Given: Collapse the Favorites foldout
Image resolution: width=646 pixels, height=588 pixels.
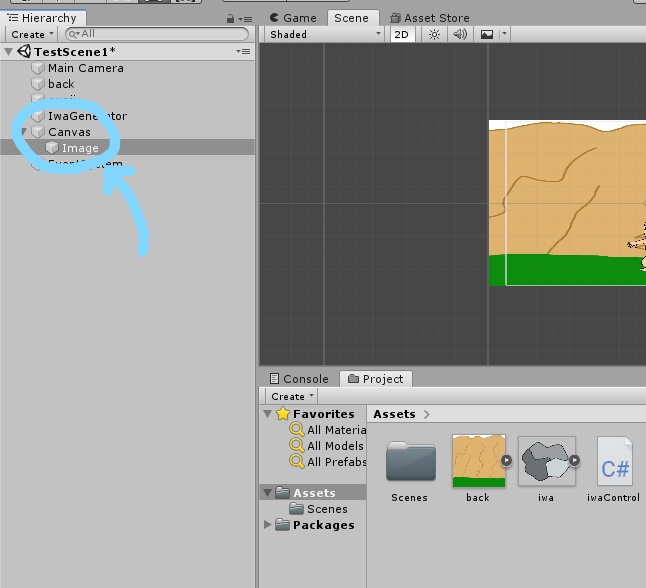Looking at the screenshot, I should 268,414.
